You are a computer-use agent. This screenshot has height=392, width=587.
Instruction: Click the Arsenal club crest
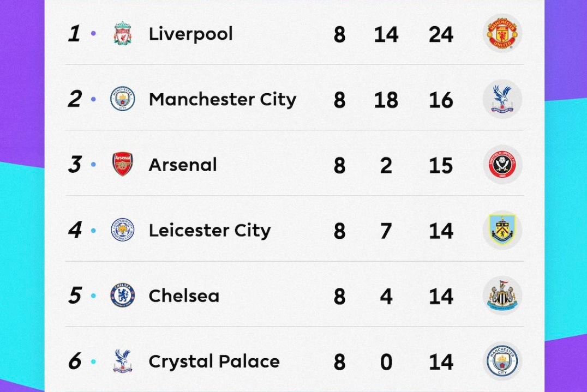click(x=123, y=164)
